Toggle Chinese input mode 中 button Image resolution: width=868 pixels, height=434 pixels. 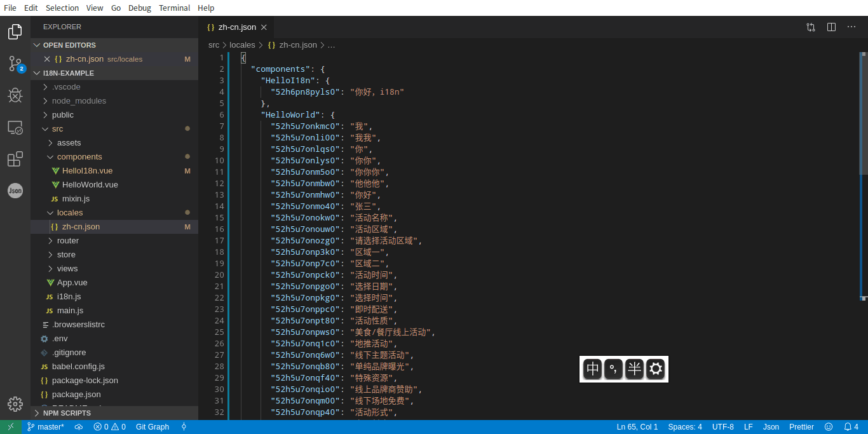(x=593, y=369)
